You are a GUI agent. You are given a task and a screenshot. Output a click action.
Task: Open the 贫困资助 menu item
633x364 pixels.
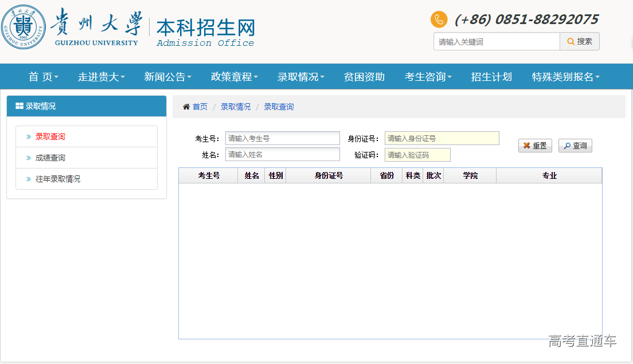tap(364, 77)
